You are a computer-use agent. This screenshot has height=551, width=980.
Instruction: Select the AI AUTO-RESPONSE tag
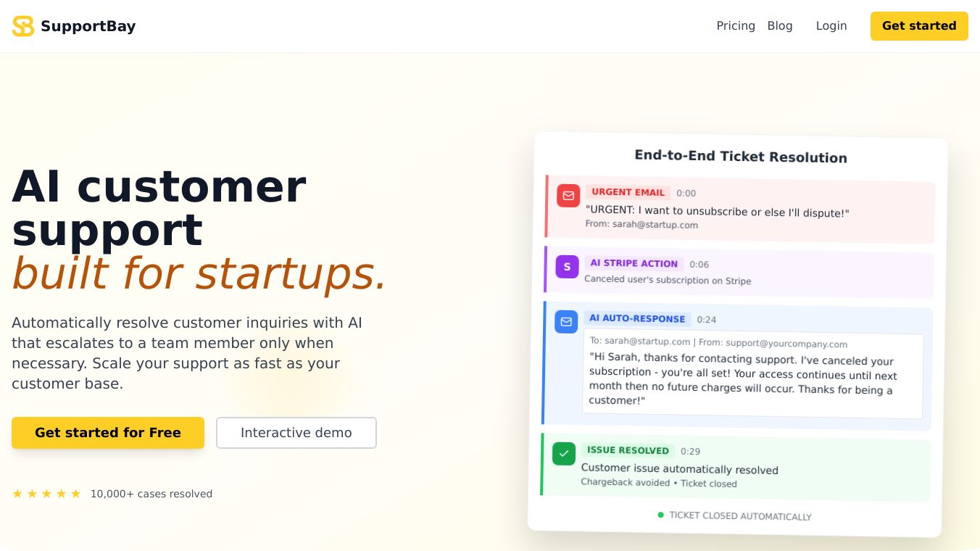coord(637,319)
